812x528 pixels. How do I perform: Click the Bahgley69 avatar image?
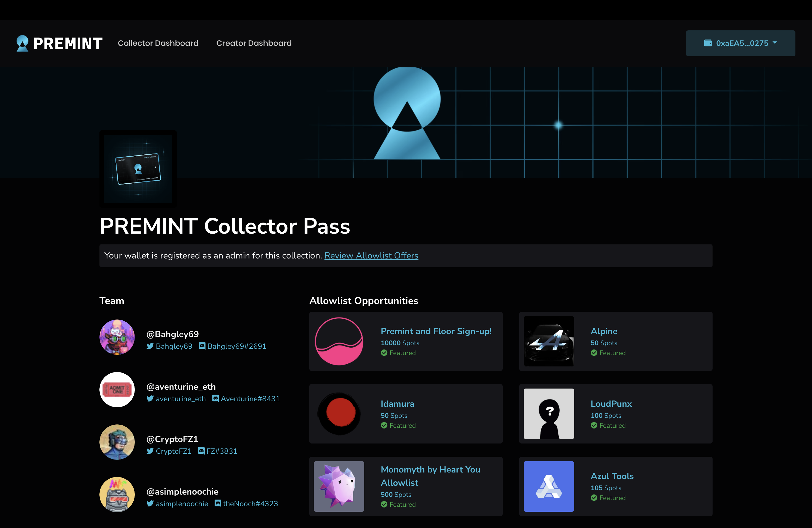click(x=117, y=337)
